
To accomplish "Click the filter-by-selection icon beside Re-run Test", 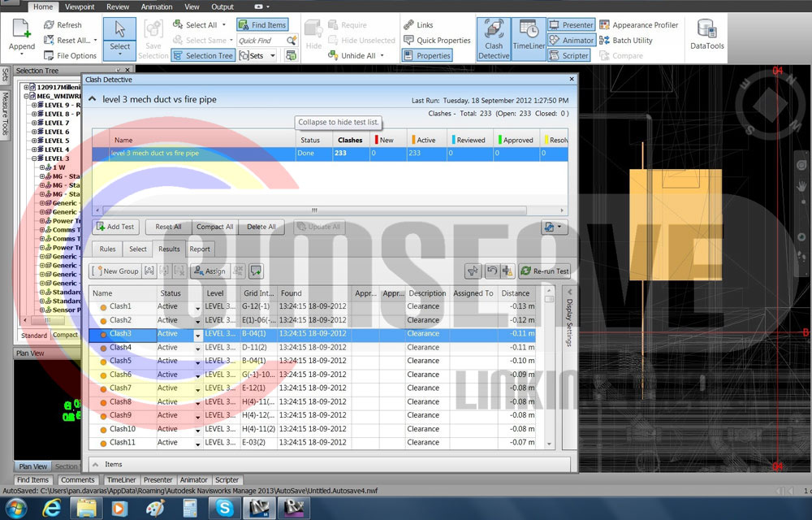I will (x=473, y=271).
